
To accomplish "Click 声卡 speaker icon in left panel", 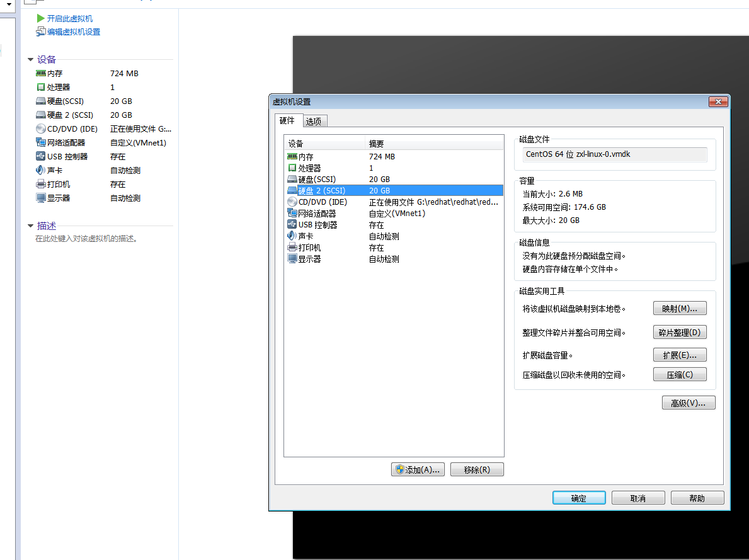I will coord(40,170).
